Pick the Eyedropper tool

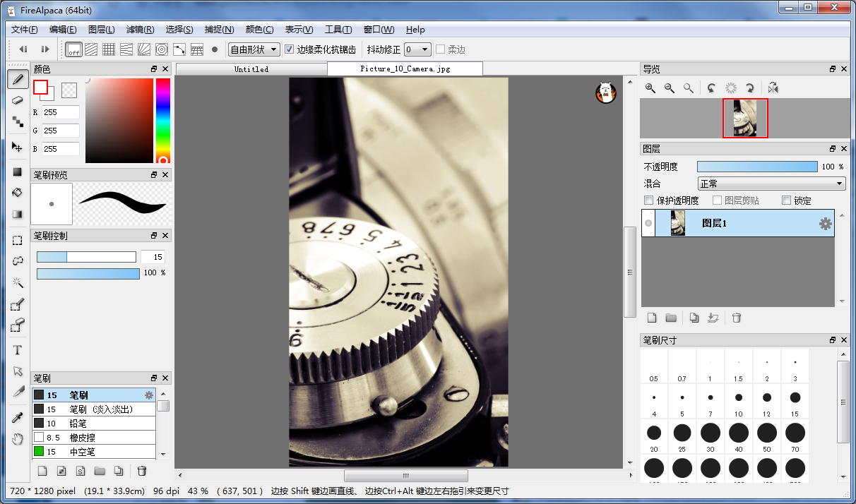pos(18,417)
